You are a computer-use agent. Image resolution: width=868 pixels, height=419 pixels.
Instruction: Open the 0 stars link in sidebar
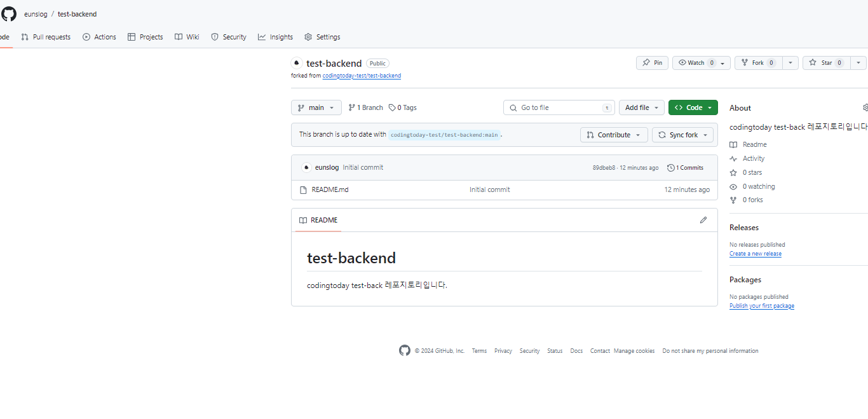(746, 172)
